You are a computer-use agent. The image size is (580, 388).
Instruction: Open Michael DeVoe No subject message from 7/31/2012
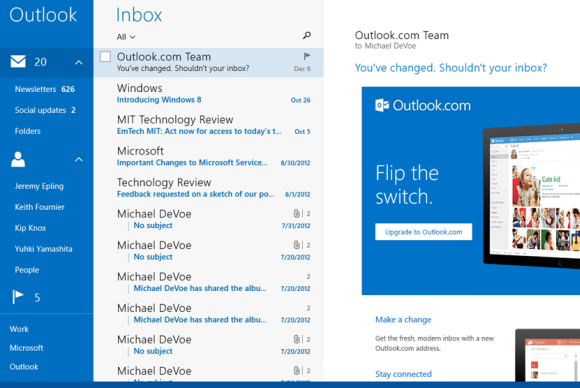[x=209, y=219]
